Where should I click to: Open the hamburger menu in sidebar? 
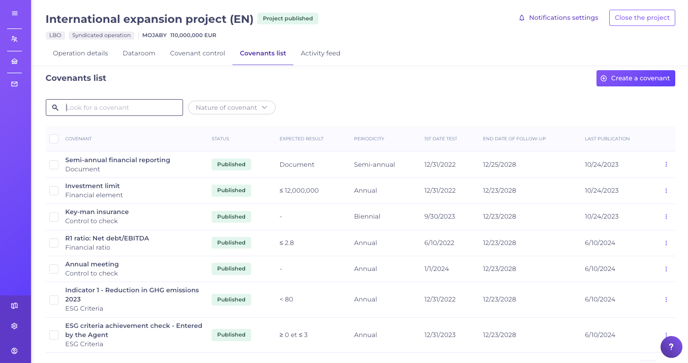[14, 13]
